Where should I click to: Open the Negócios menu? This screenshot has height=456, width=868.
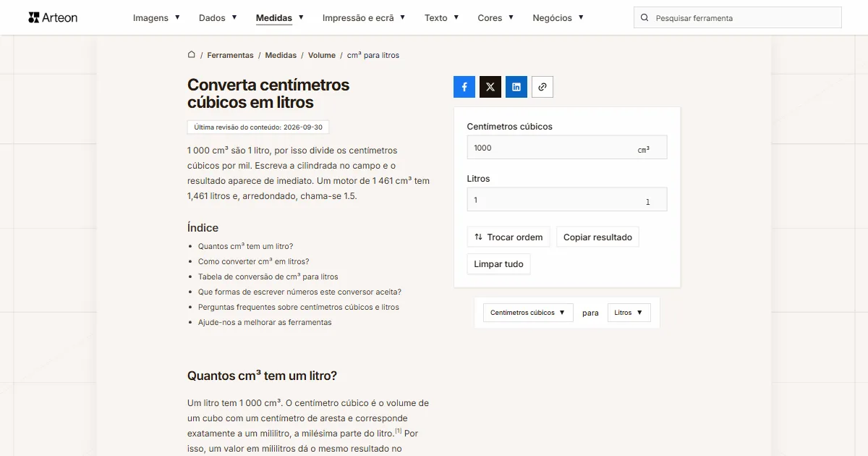click(558, 18)
